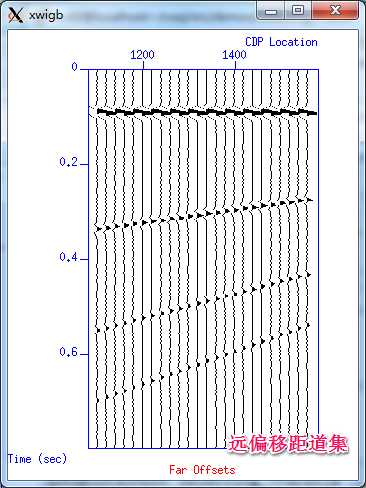Image resolution: width=366 pixels, height=488 pixels.
Task: Click the thick first-arrival event band
Action: (x=207, y=111)
